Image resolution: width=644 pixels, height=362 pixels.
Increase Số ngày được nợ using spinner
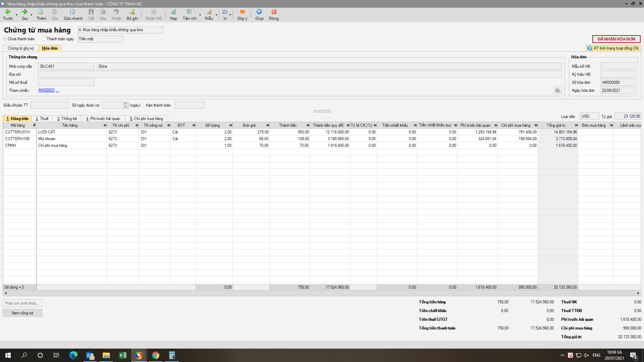pos(126,104)
